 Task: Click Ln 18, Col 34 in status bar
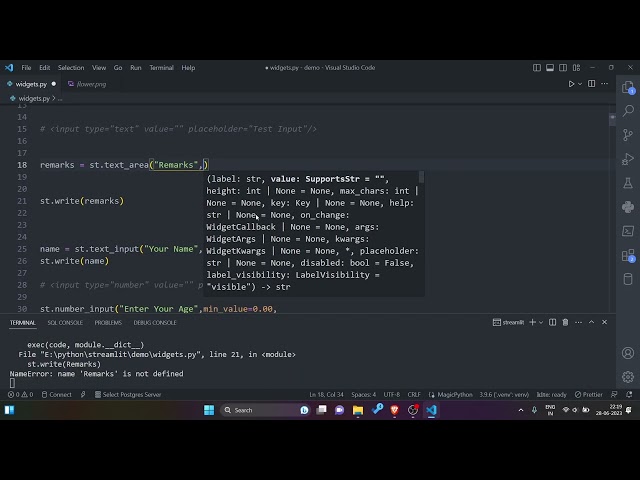coord(326,395)
